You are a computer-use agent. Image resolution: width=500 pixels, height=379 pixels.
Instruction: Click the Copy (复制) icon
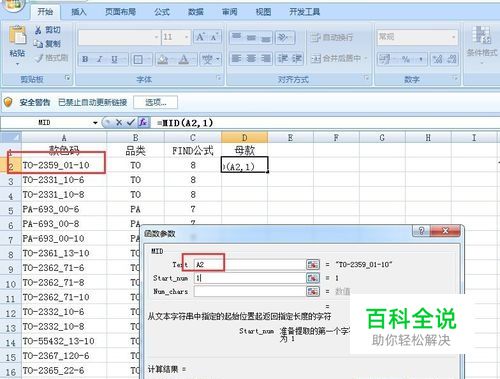[x=38, y=44]
